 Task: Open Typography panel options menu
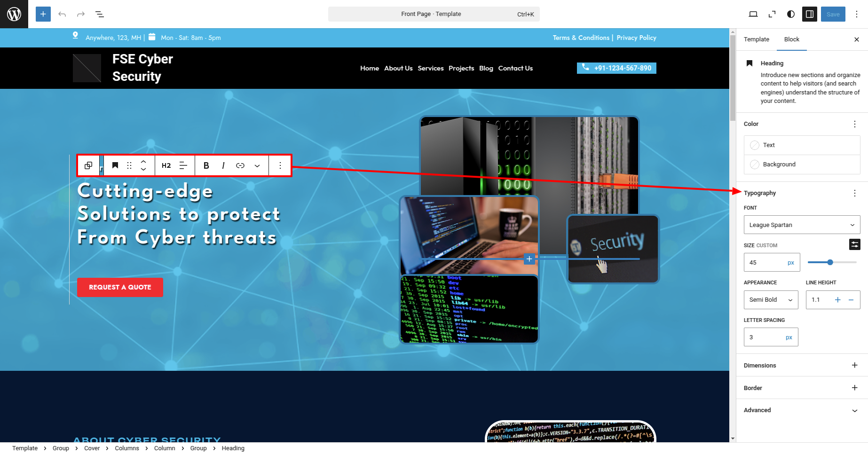click(855, 193)
